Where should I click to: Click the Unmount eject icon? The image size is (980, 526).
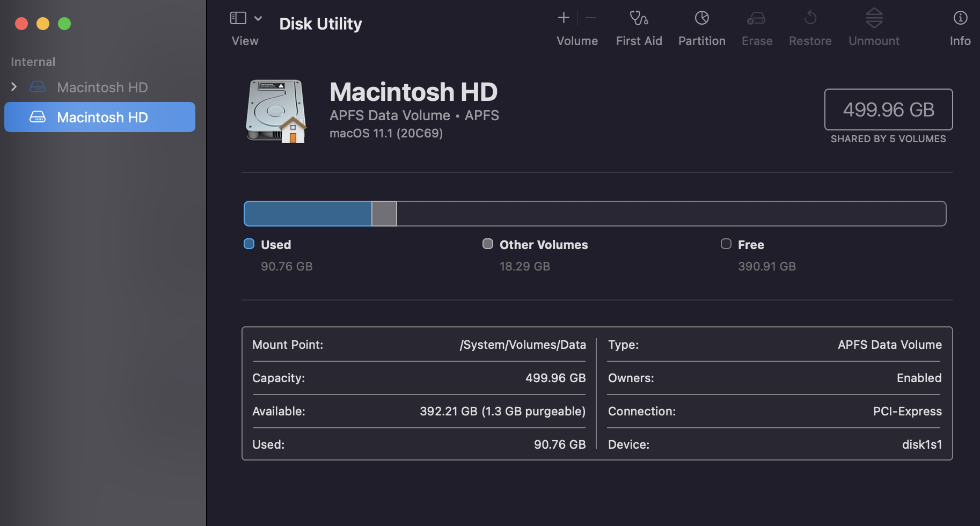[874, 18]
